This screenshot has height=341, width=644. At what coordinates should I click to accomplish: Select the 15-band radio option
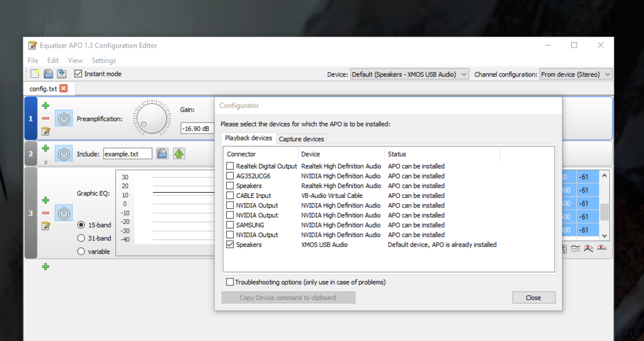click(x=81, y=225)
